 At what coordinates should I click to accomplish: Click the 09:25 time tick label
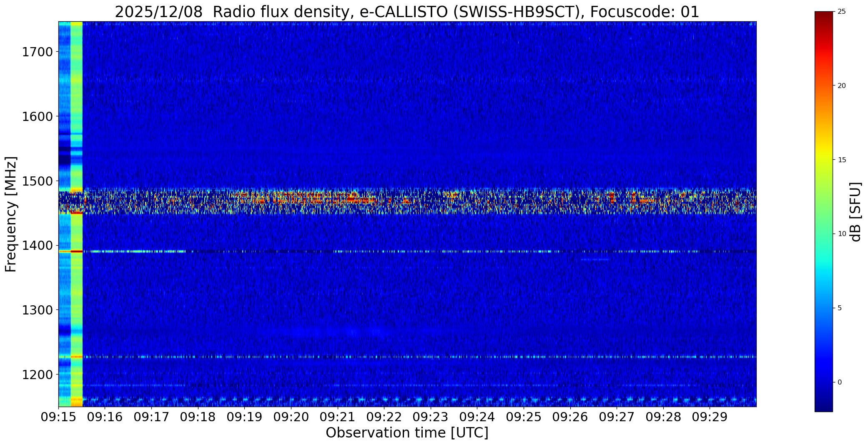tap(524, 417)
